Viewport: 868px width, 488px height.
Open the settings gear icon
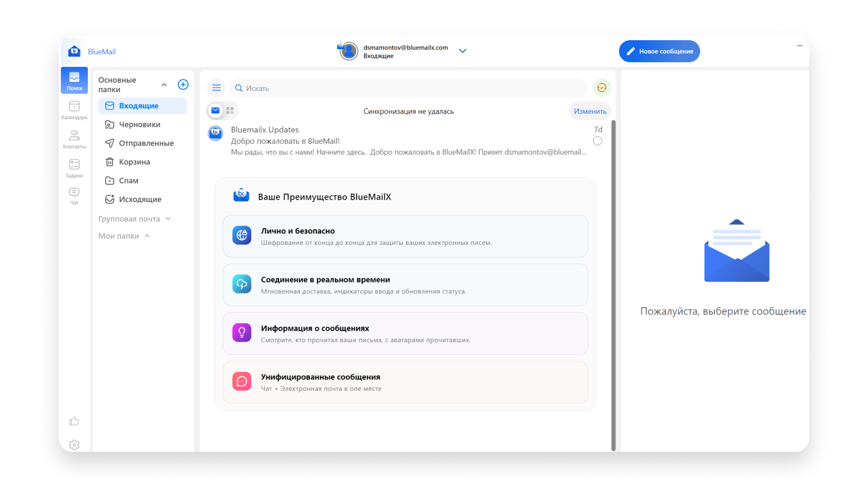pos(74,445)
